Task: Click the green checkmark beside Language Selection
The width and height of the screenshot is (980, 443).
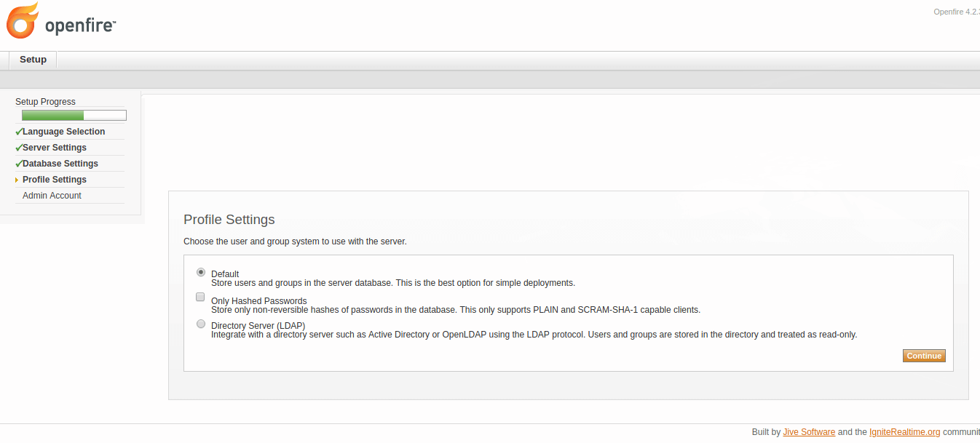Action: pos(18,132)
